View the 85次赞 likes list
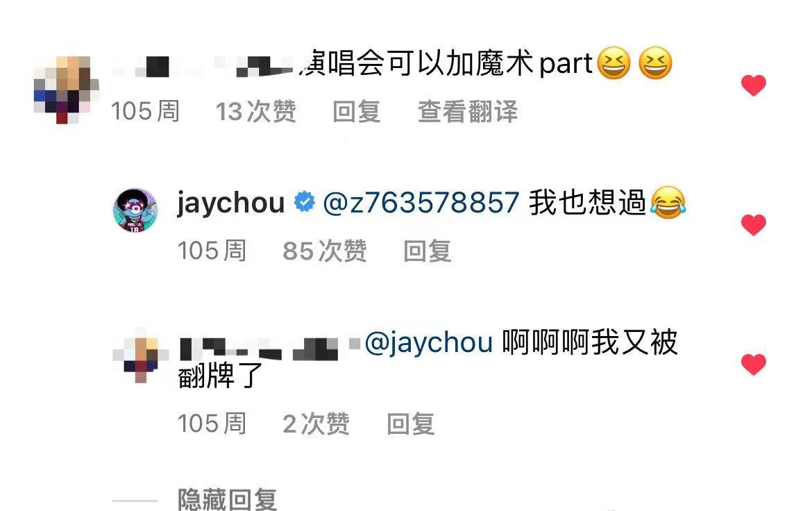 click(325, 251)
